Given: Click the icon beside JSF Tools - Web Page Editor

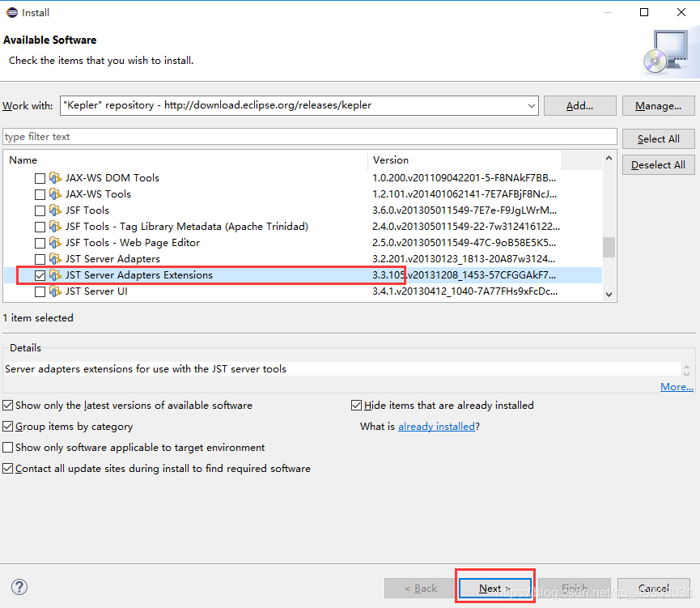Looking at the screenshot, I should (55, 243).
